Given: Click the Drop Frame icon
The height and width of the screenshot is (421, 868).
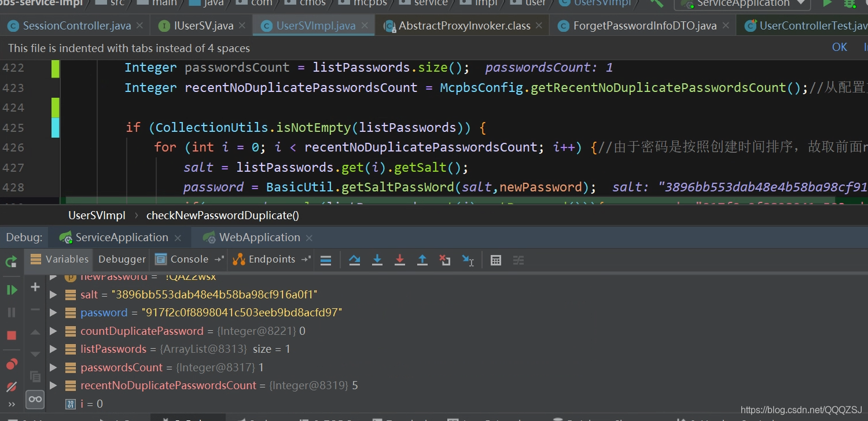Looking at the screenshot, I should (x=445, y=260).
